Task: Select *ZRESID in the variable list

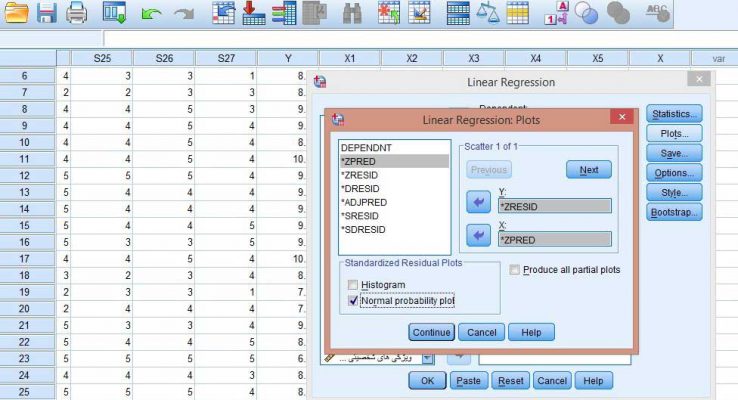Action: tap(394, 175)
